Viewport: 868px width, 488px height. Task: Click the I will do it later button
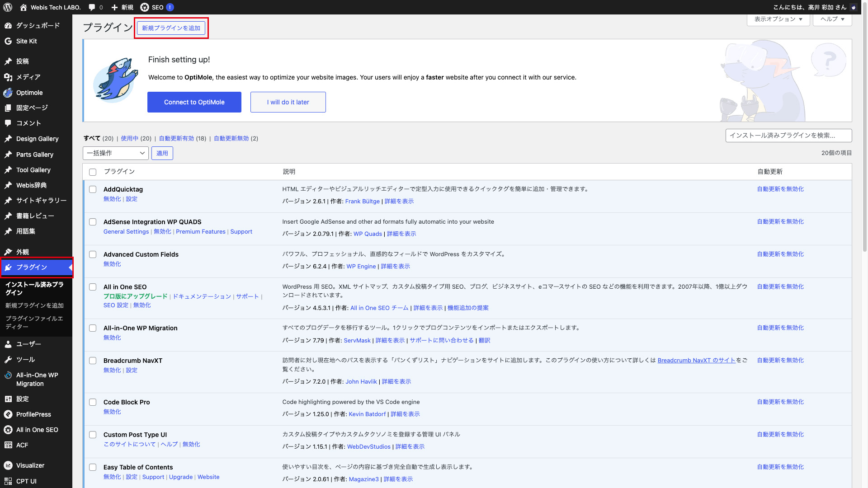click(288, 102)
